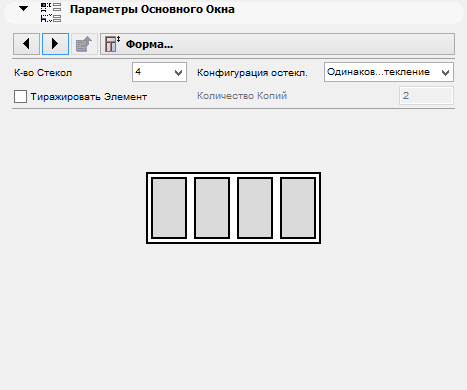Open the К-во Стекол dropdown
467x390 pixels.
point(159,72)
